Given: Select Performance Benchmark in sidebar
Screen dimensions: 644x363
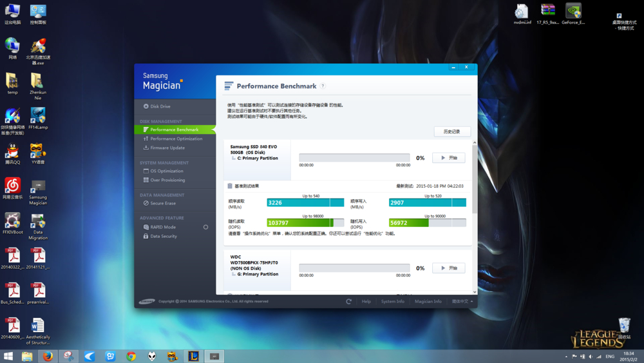Looking at the screenshot, I should (175, 130).
